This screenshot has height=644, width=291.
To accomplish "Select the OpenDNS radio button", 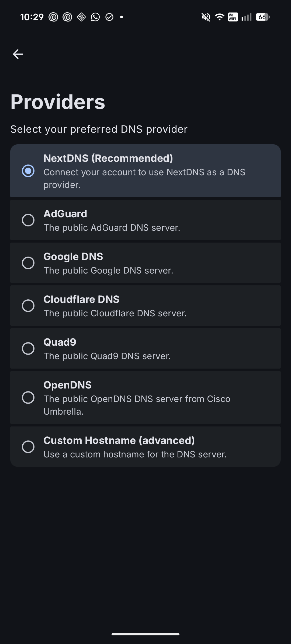I will tap(28, 398).
